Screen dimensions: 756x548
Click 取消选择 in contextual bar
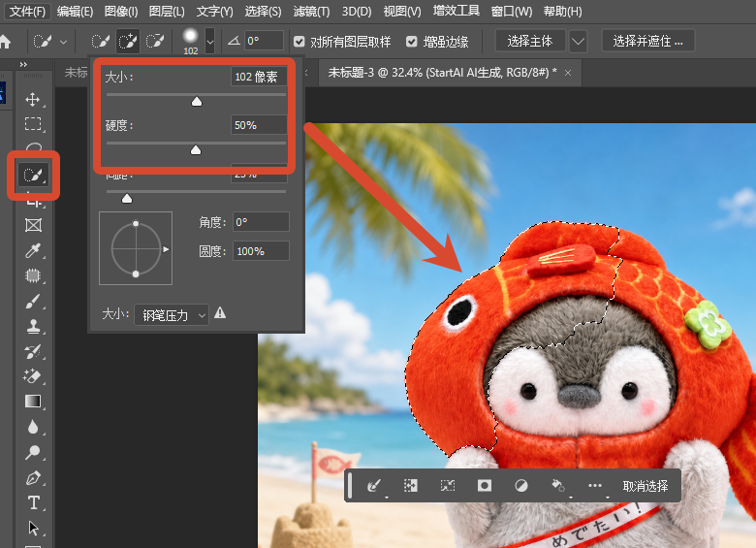[x=646, y=486]
